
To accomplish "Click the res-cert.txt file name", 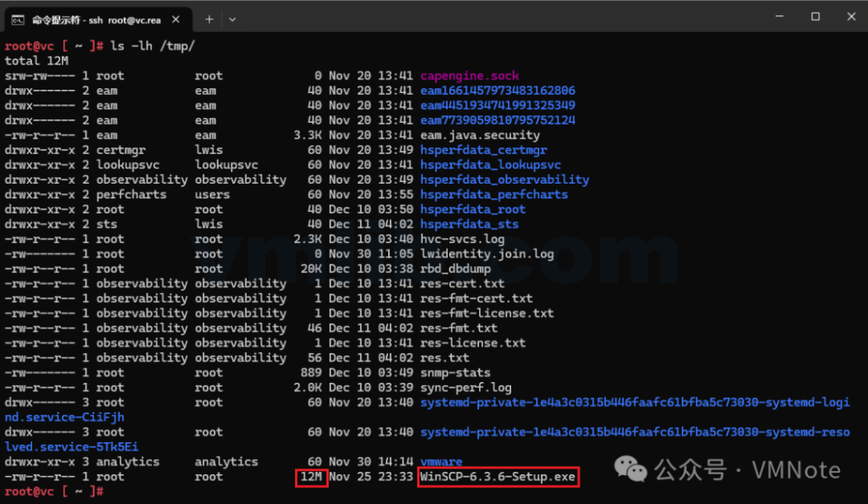I will (x=462, y=284).
